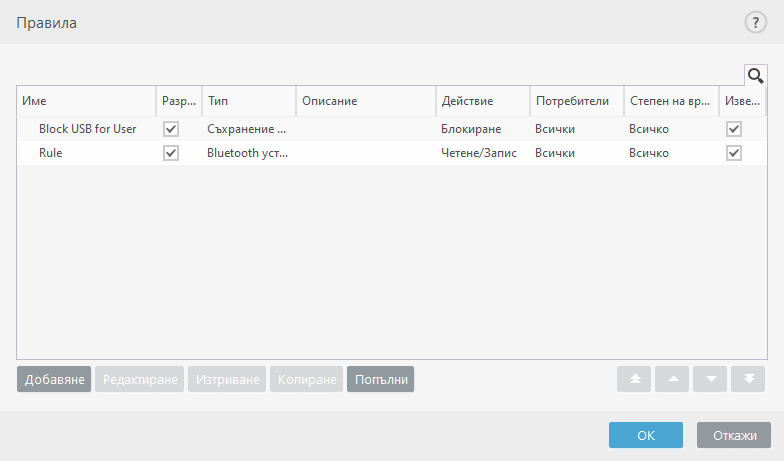Click the Копиране button

coord(306,379)
